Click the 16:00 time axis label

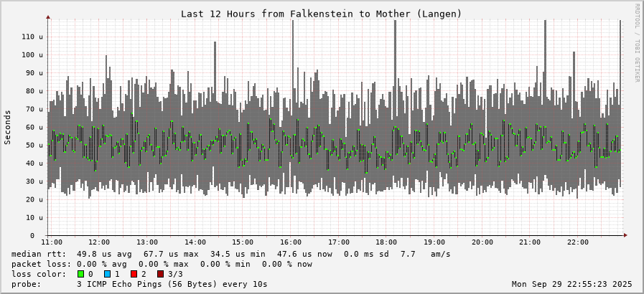(291, 242)
